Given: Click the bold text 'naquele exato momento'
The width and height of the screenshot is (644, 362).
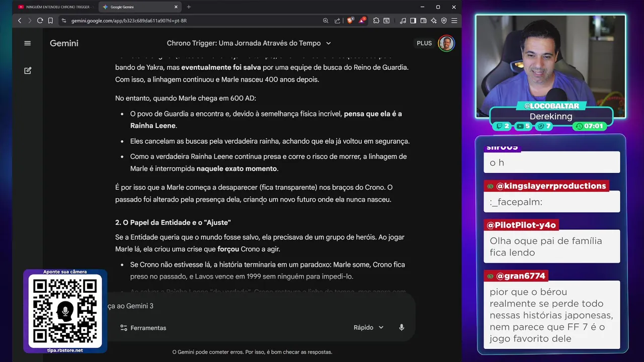Looking at the screenshot, I should [236, 168].
